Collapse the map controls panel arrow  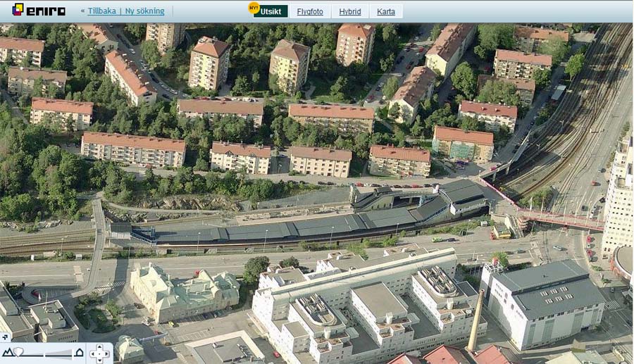5,337
